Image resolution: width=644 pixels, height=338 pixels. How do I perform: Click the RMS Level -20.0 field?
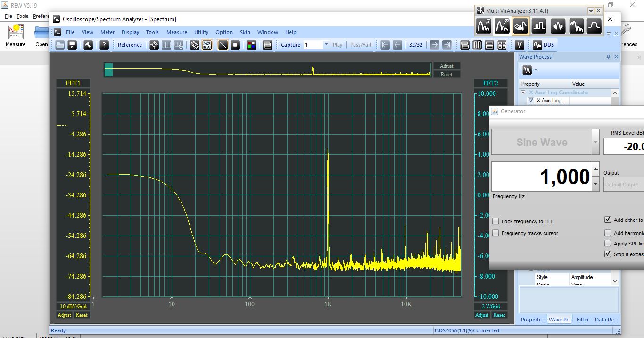624,146
